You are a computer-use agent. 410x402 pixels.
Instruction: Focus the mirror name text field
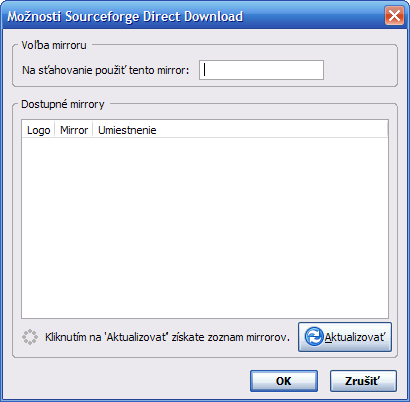click(261, 70)
